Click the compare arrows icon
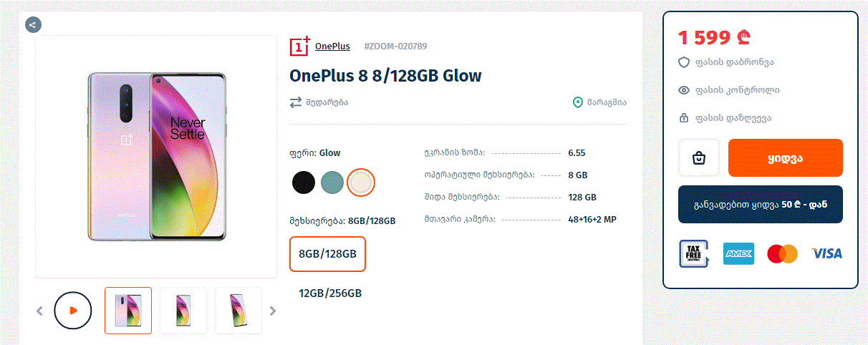Screen dimensions: 868x345 point(296,102)
